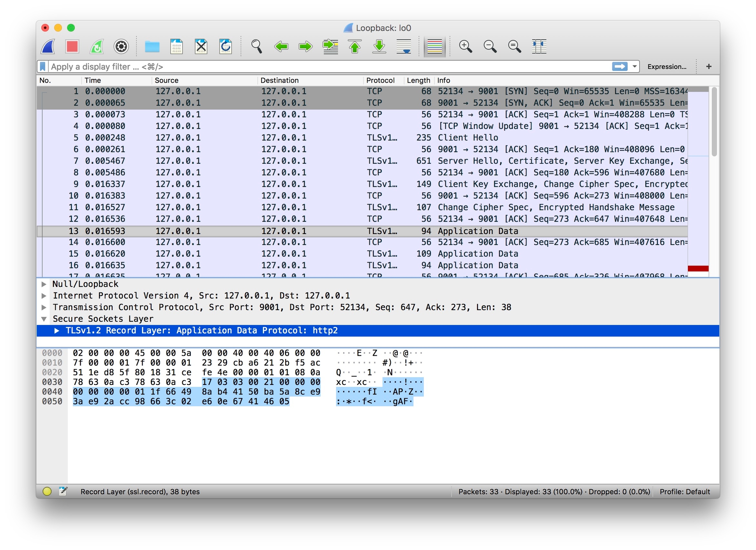756x550 pixels.
Task: Sort packets by the Protocol column header
Action: (380, 80)
